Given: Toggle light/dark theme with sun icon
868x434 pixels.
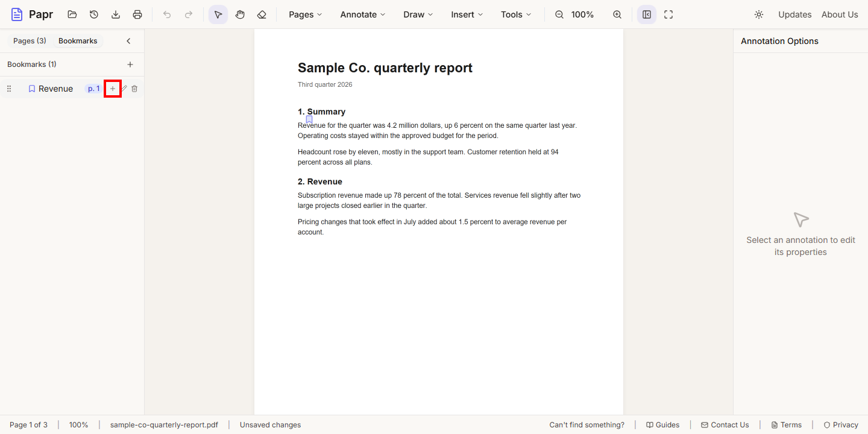Looking at the screenshot, I should point(759,14).
